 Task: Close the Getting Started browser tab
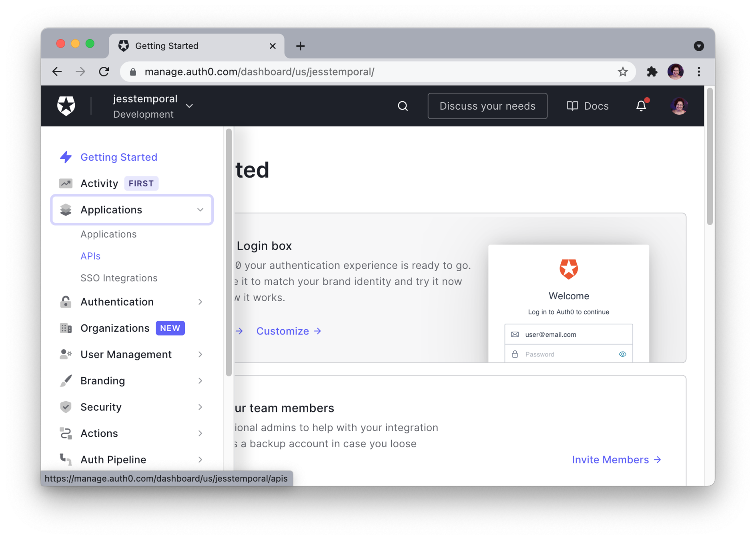273,46
